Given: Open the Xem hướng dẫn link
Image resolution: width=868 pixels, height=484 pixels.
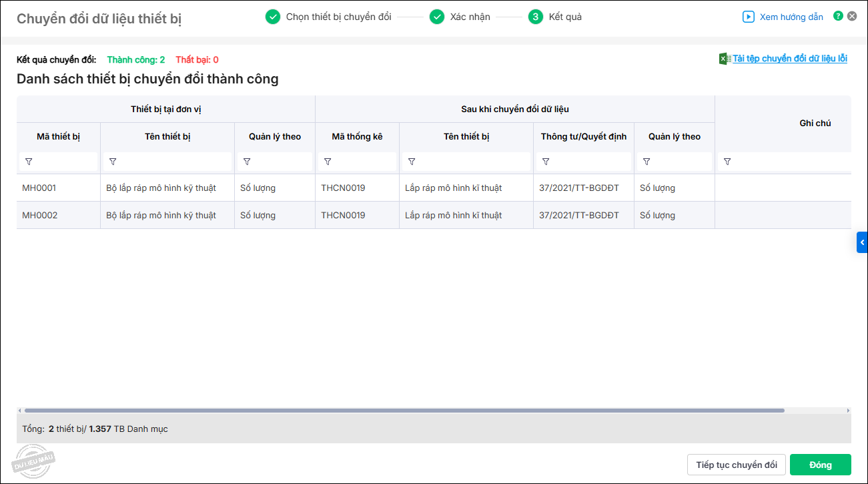Looking at the screenshot, I should [791, 17].
